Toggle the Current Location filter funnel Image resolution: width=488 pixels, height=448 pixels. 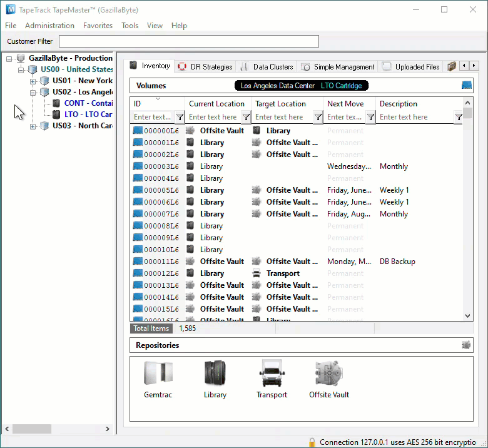246,117
